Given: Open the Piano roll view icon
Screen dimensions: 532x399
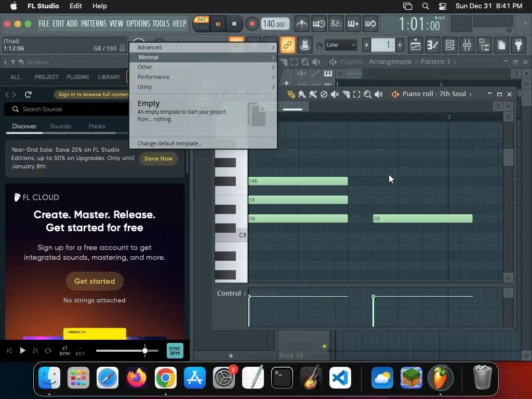Looking at the screenshot, I should [433, 45].
